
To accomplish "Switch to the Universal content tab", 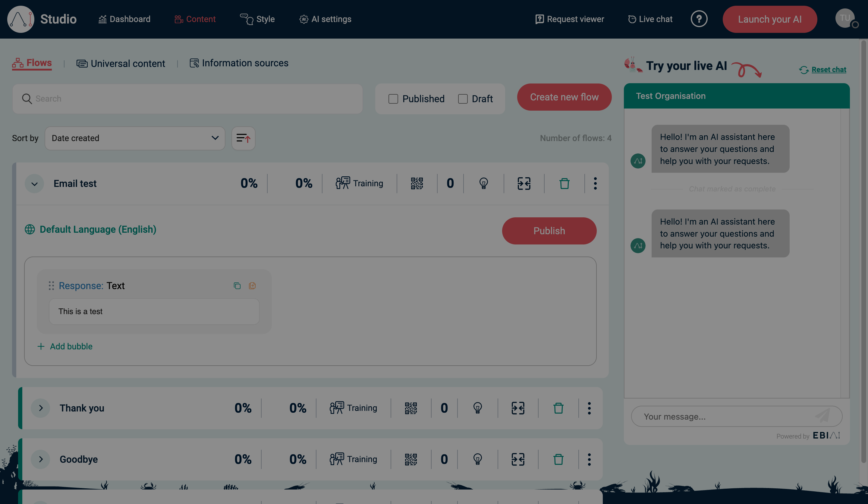I will [x=121, y=63].
